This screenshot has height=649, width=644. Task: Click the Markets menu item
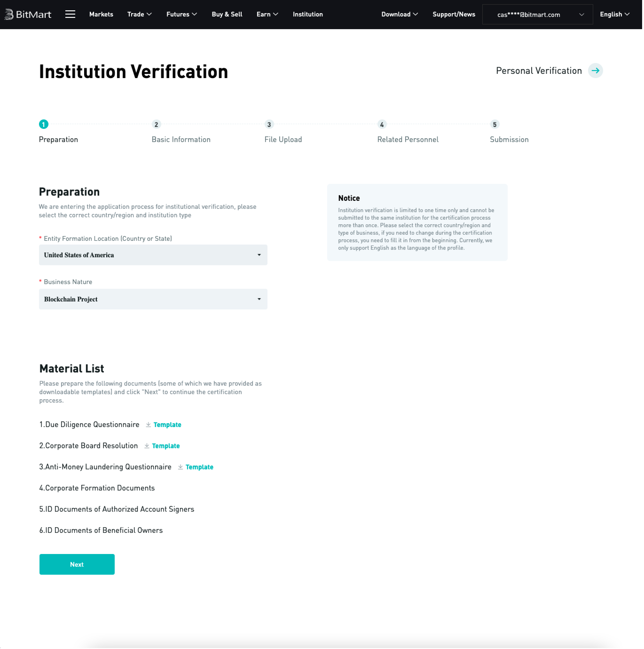coord(101,14)
